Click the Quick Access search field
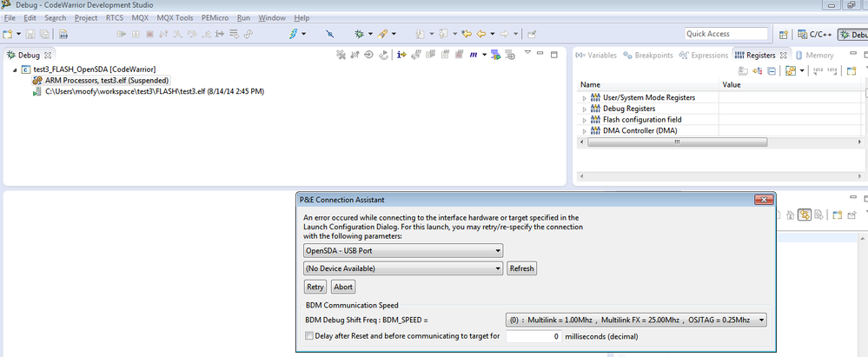Viewport: 868px width, 357px height. (726, 34)
